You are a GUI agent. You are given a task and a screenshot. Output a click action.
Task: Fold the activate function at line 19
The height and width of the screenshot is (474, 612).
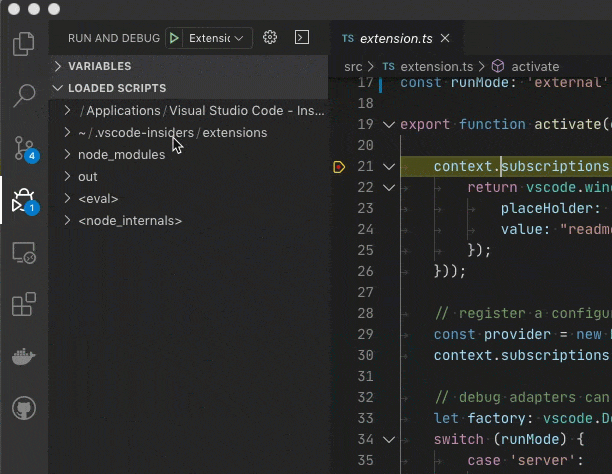click(389, 125)
